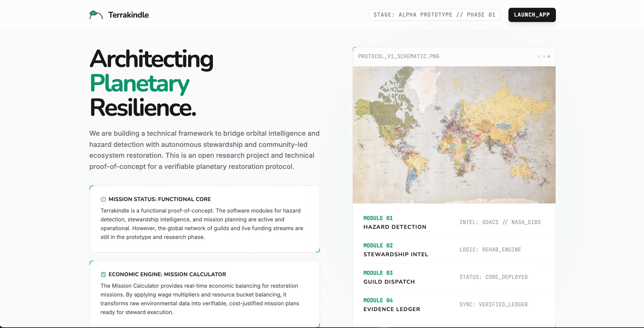Open the world map schematic image
This screenshot has width=644, height=328.
coord(454,135)
